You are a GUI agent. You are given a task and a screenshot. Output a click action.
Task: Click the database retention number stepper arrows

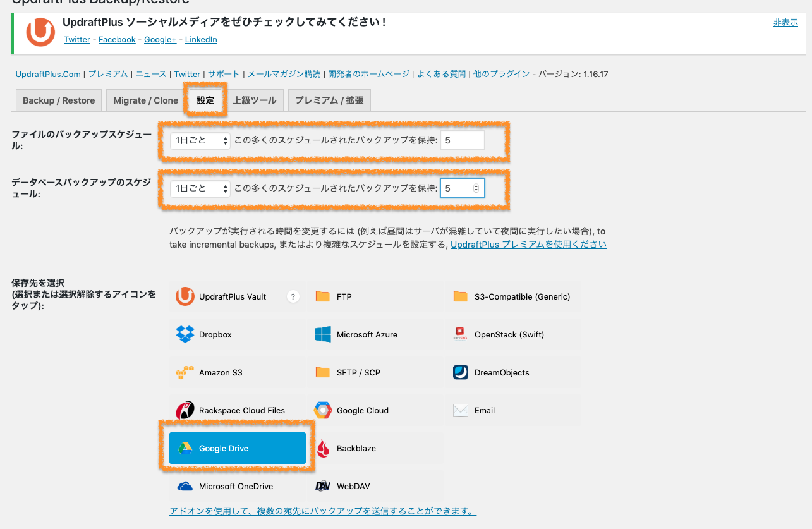point(476,188)
